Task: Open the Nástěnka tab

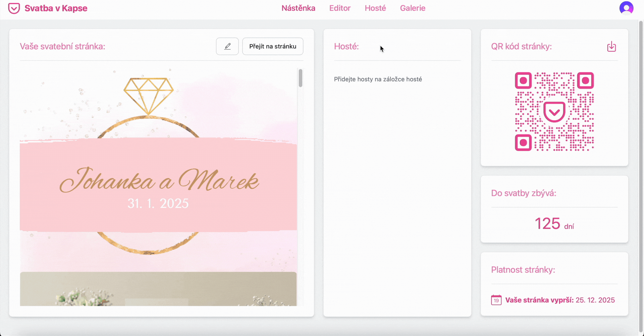Action: pyautogui.click(x=298, y=8)
